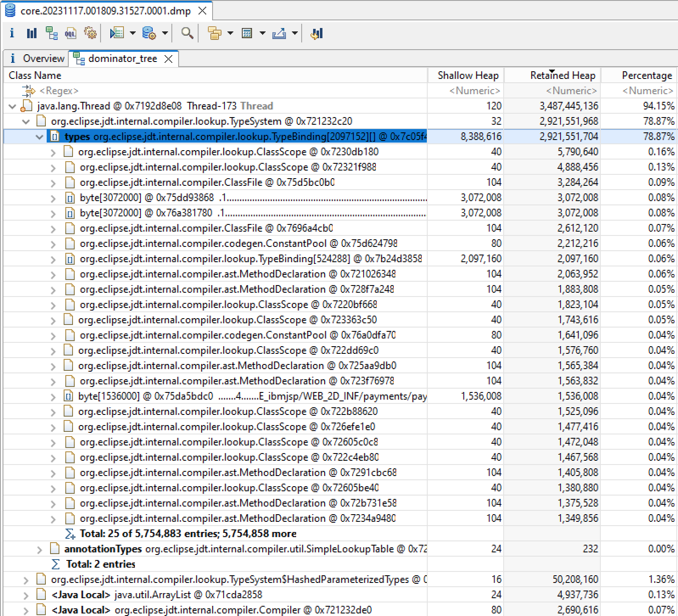Viewport: 678px width, 616px height.
Task: Click the Compare to another heap dump icon
Action: click(x=317, y=33)
